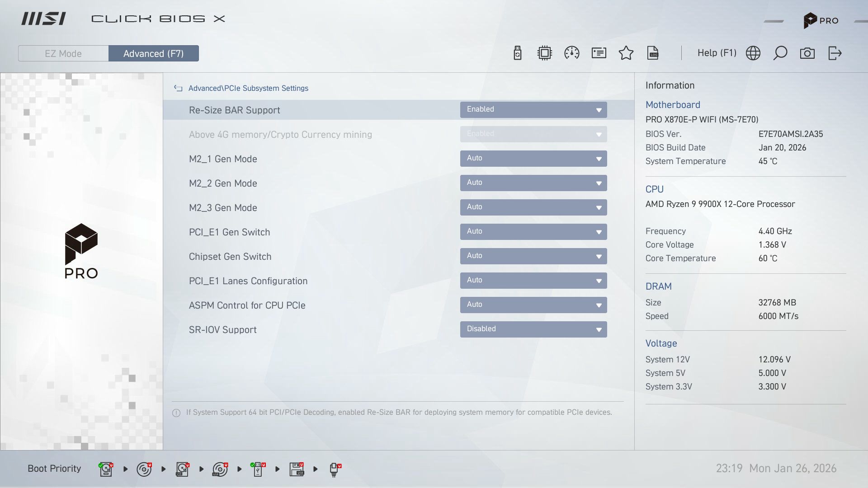The height and width of the screenshot is (488, 868).
Task: Open the LOG file icon
Action: (653, 53)
